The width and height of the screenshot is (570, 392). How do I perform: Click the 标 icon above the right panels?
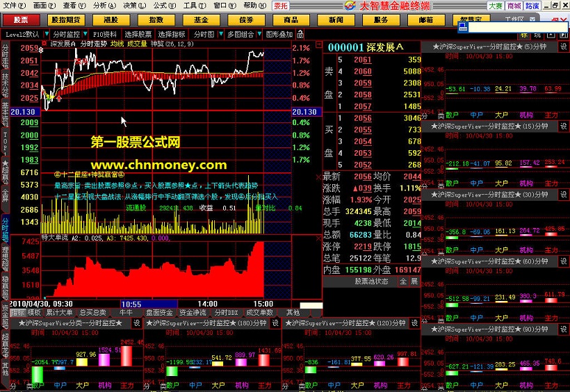coord(524,35)
